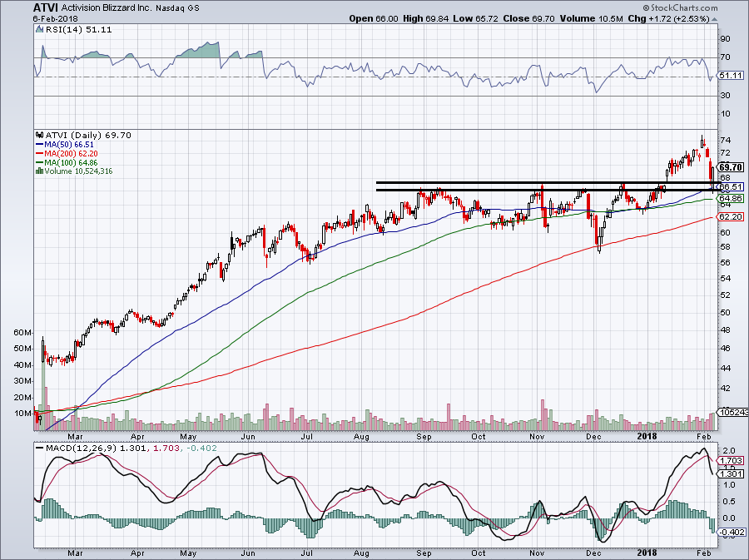Select the Activision Blizzard Inc. company name
The image size is (749, 560).
106,8
